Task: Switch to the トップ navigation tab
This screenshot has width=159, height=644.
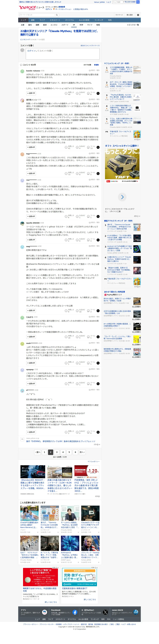Action: [x=23, y=20]
